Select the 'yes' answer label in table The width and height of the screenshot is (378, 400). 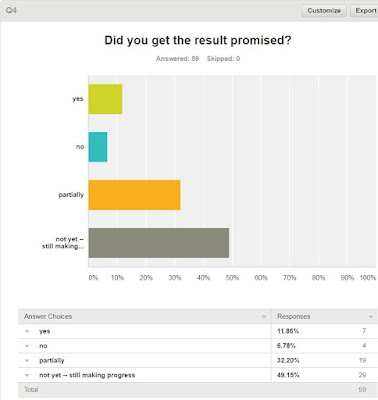coord(45,331)
